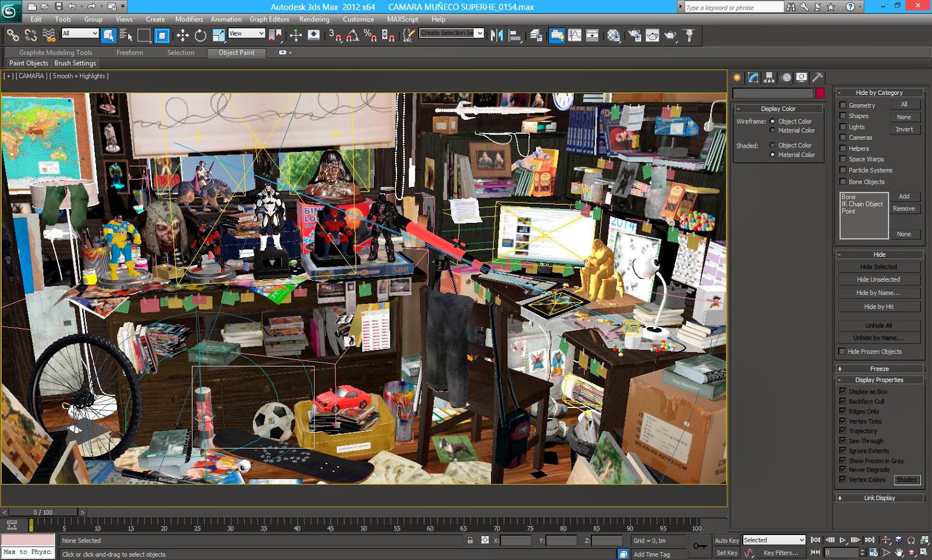Click the Hide Selected button
Viewport: 932px width, 560px height.
(x=879, y=267)
